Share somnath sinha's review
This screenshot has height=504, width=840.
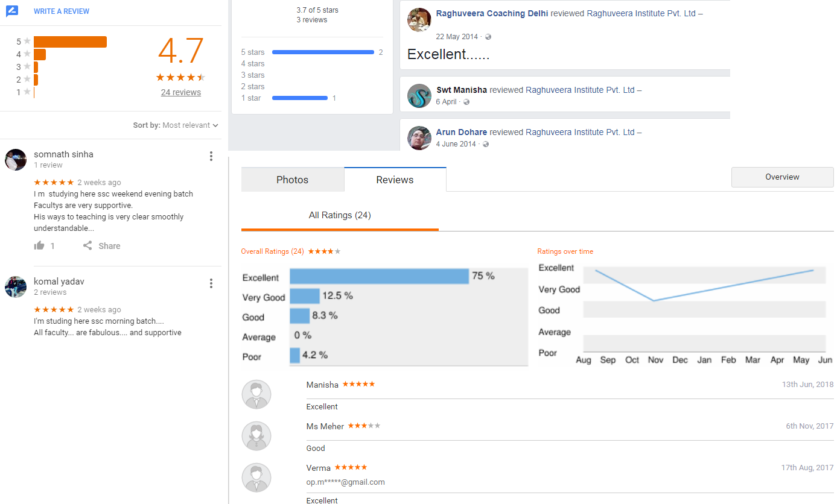101,245
